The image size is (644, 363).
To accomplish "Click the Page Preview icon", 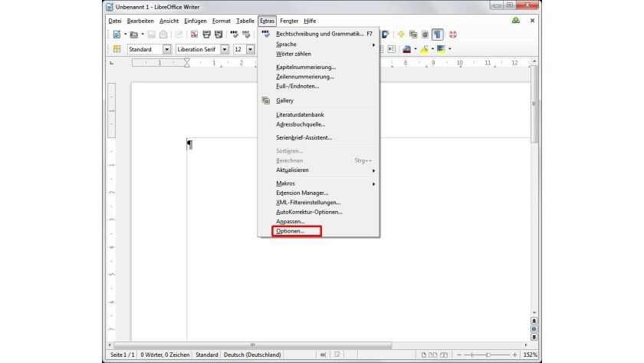I will point(219,35).
